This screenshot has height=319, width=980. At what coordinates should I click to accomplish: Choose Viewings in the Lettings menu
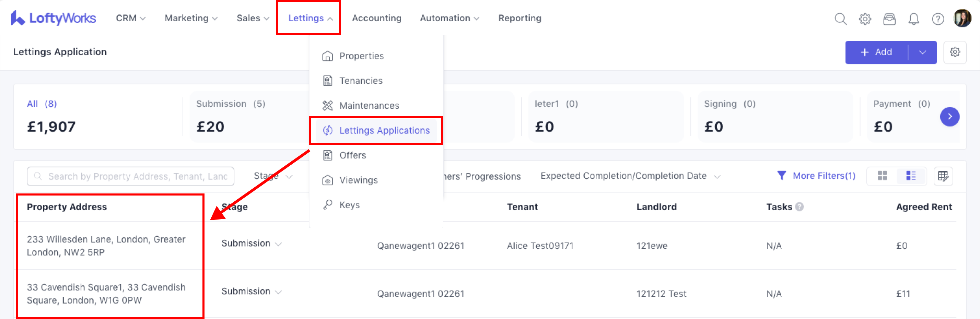point(358,180)
